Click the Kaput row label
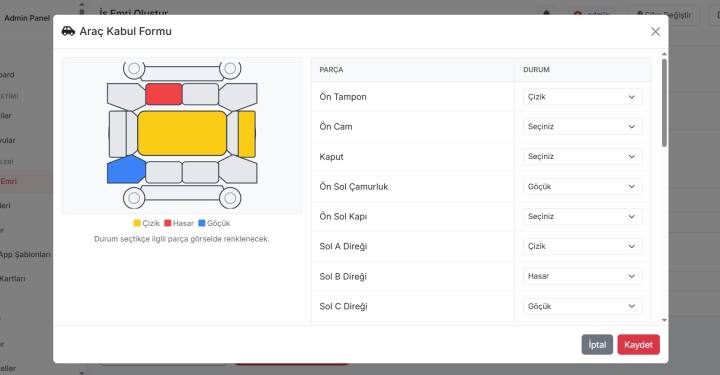 coord(332,157)
